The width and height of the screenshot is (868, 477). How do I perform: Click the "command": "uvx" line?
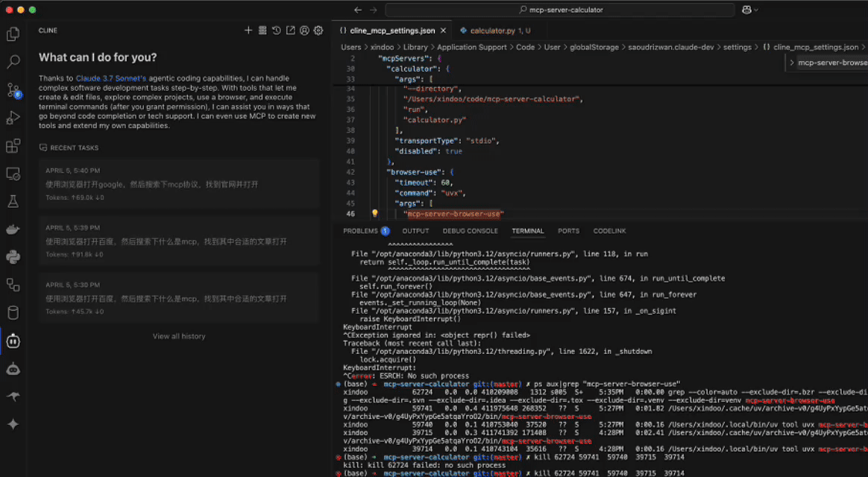(x=431, y=194)
